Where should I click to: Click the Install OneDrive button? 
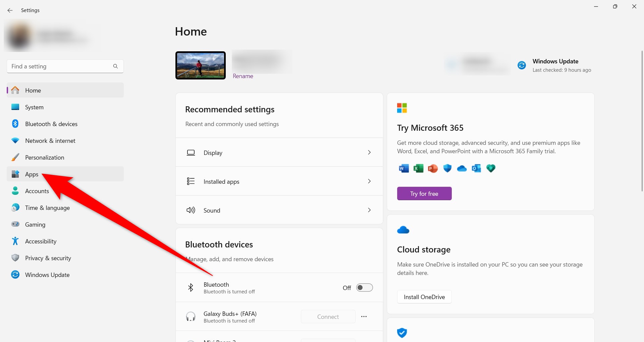tap(424, 297)
